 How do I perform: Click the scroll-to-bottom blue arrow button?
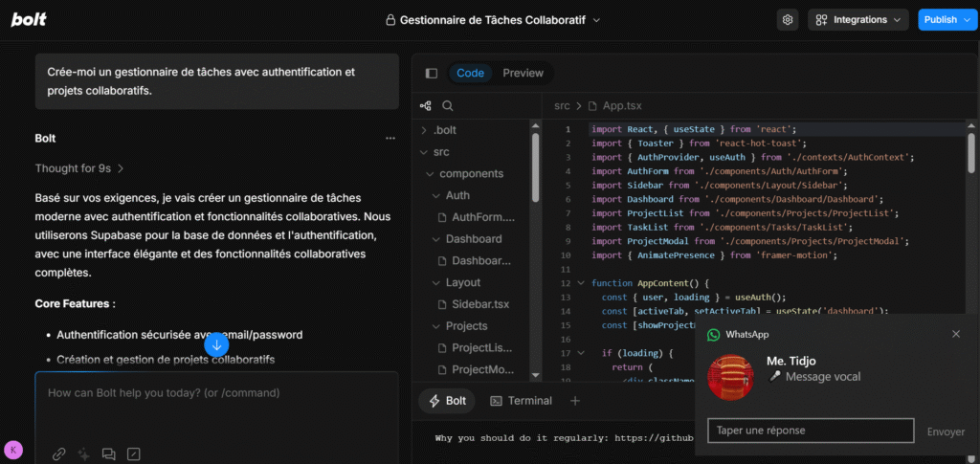[216, 344]
